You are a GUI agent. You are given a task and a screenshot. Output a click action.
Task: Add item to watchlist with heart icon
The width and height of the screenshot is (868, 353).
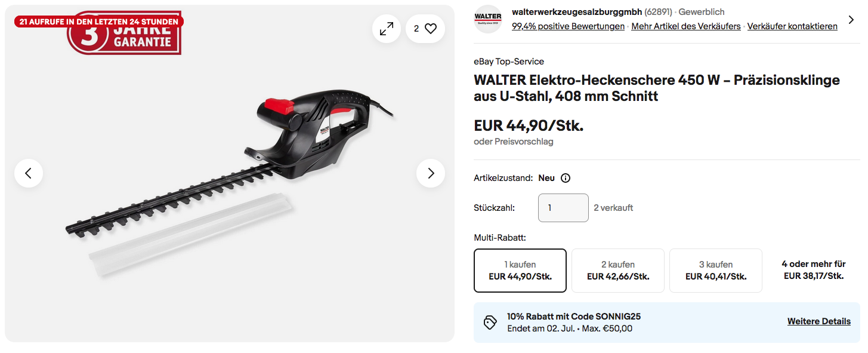[425, 29]
